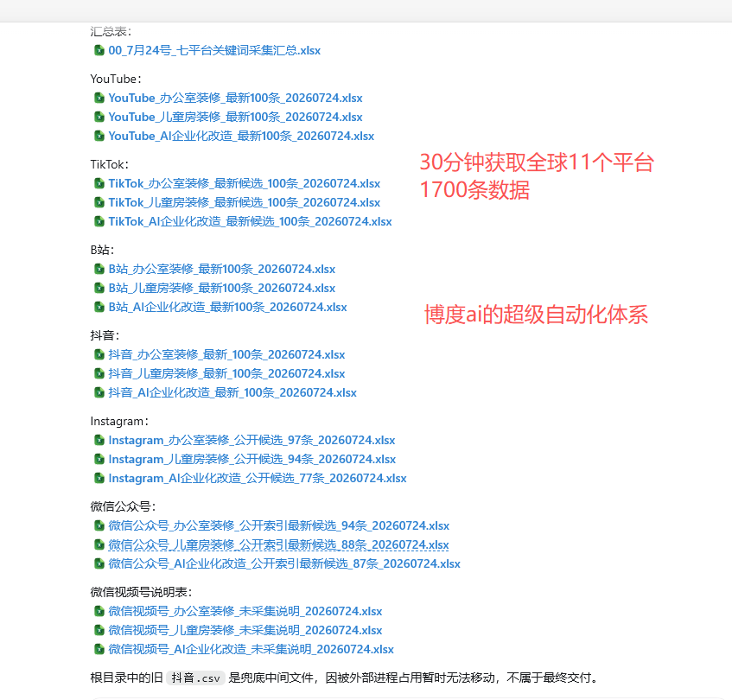The image size is (732, 700).
Task: Open 00_7月24号_七平台关键词采集汇总.xlsx link
Action: point(214,50)
